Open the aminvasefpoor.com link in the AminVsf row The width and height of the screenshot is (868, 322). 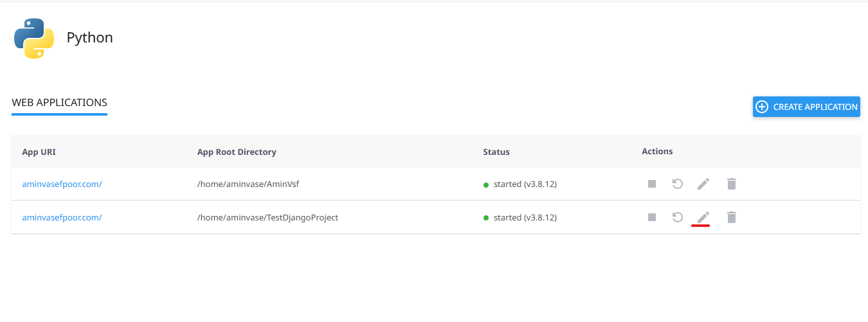coord(62,184)
